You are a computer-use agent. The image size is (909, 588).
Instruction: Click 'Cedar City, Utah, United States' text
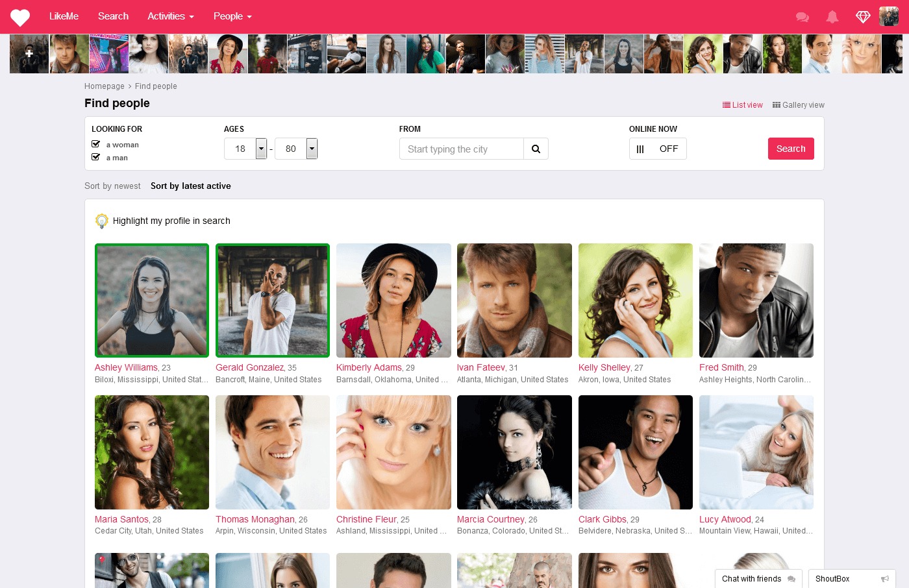coord(149,531)
